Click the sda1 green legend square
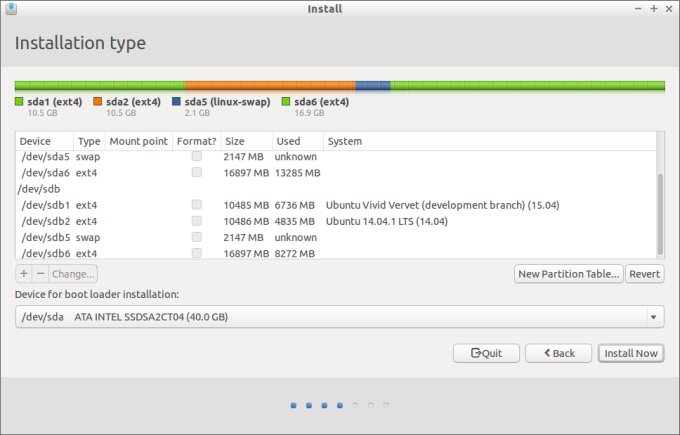 (19, 101)
